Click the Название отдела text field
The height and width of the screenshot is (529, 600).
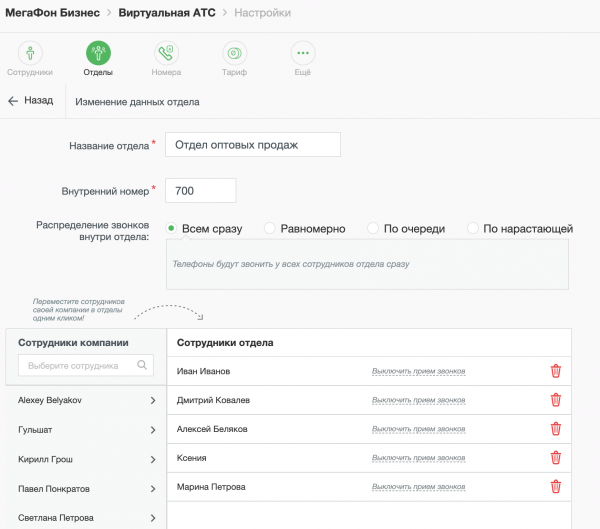coord(253,145)
